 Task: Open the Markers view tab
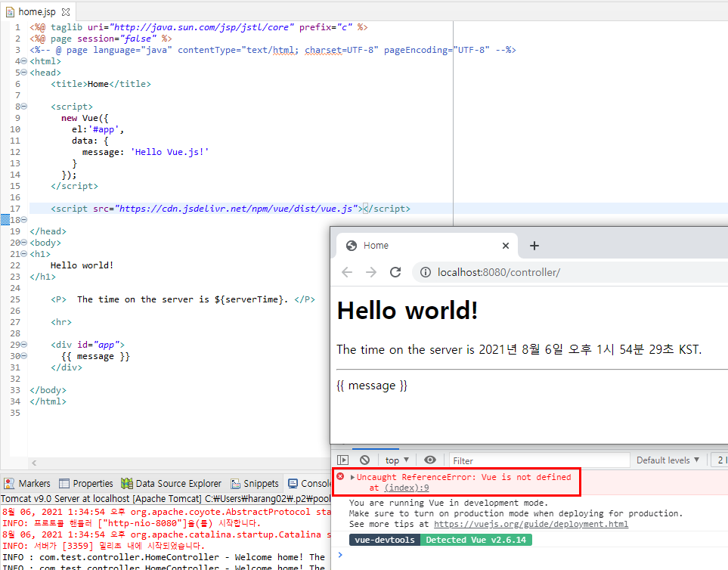pos(27,484)
